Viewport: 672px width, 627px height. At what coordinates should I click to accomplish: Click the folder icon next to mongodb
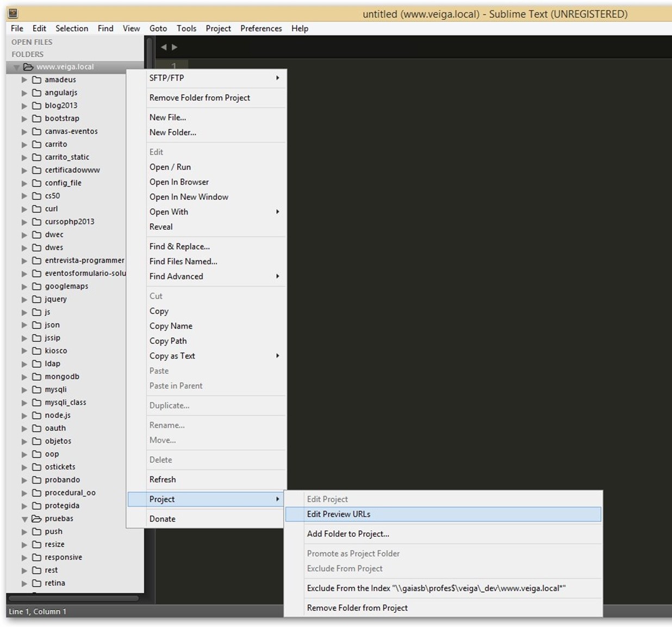pyautogui.click(x=36, y=377)
